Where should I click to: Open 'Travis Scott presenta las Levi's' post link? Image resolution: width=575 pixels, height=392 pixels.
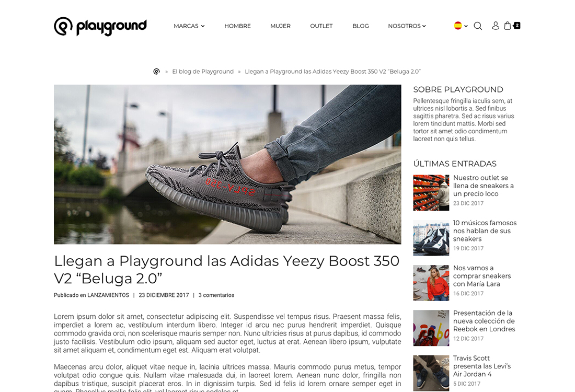(482, 366)
